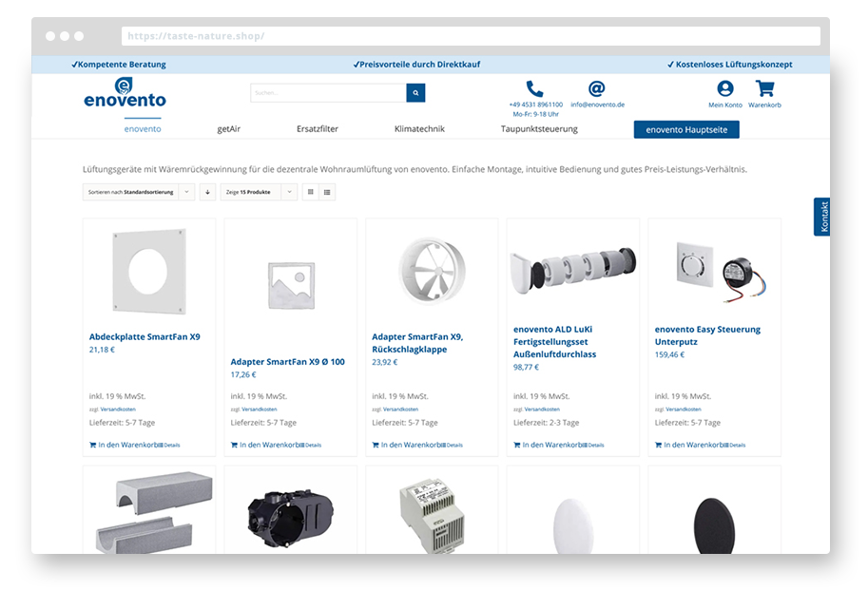The width and height of the screenshot is (868, 590).
Task: Open the Taupunktsteuerung menu item
Action: [539, 129]
